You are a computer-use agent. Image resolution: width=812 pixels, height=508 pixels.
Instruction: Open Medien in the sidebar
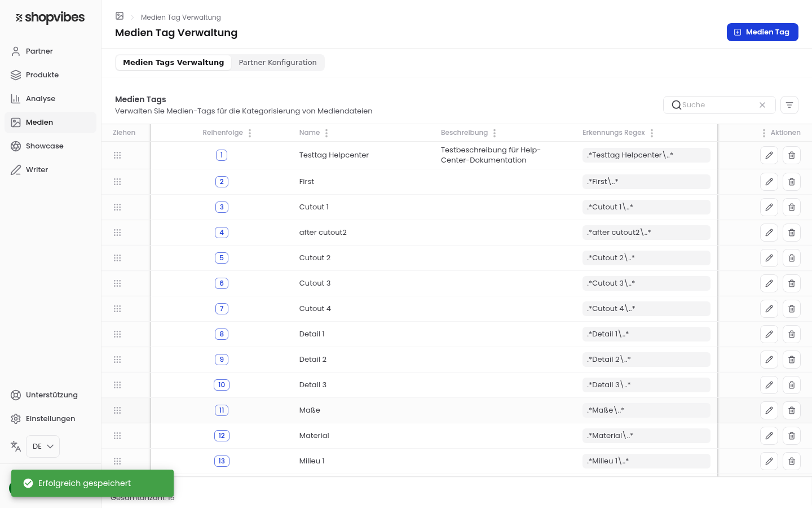pyautogui.click(x=50, y=122)
